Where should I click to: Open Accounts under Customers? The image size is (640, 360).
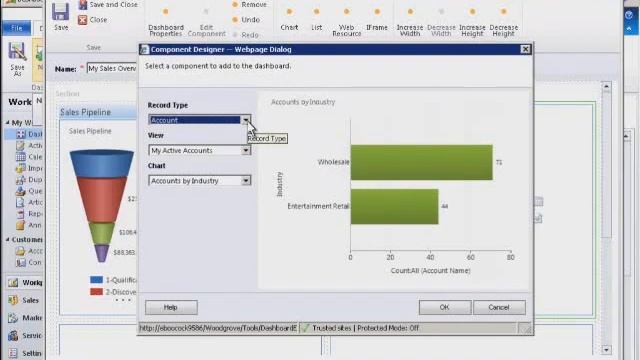[29, 251]
